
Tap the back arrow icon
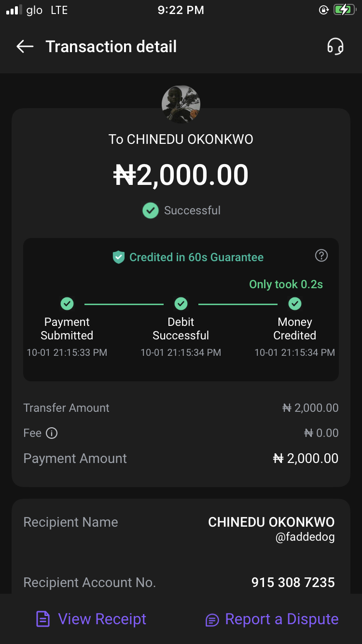[25, 46]
